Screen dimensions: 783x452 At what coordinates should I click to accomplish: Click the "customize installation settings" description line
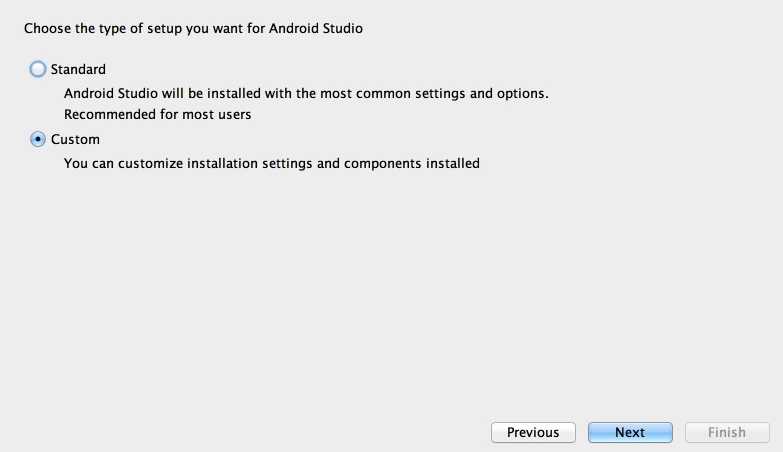tap(272, 163)
